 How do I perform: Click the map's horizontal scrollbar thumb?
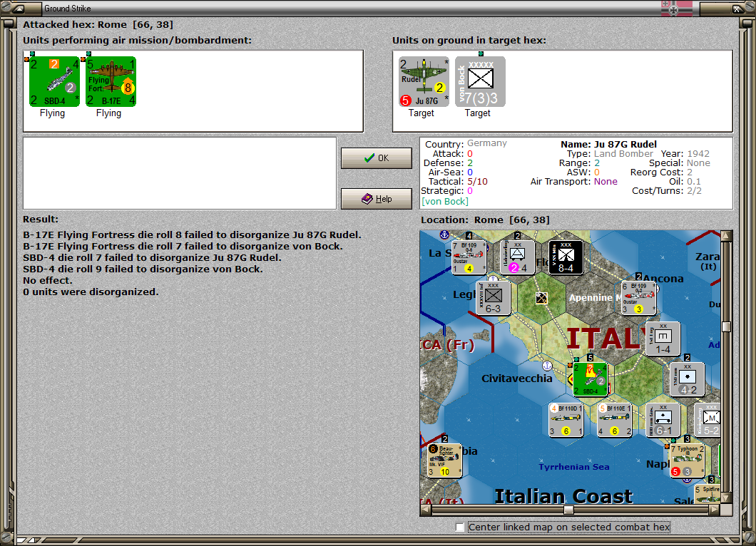coord(569,510)
